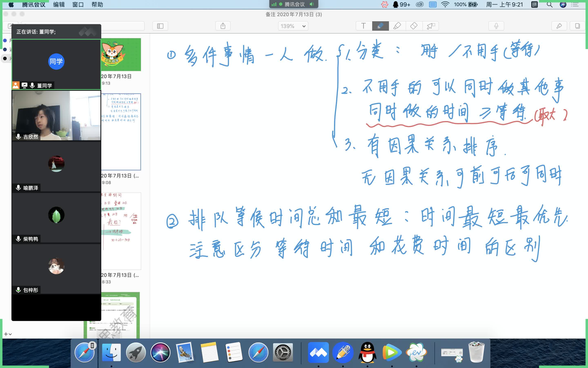588x368 pixels.
Task: Select the Highlighter tool
Action: coord(397,26)
